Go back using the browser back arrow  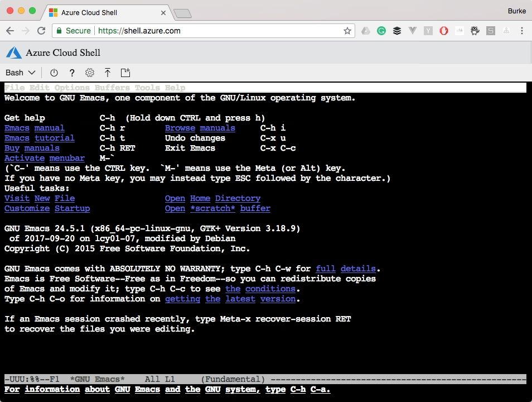pyautogui.click(x=10, y=31)
